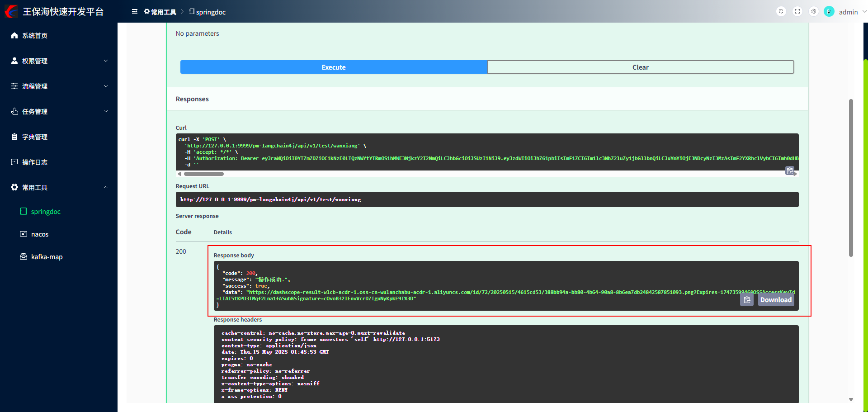Download the response body
Image resolution: width=868 pixels, height=412 pixels.
coord(776,300)
